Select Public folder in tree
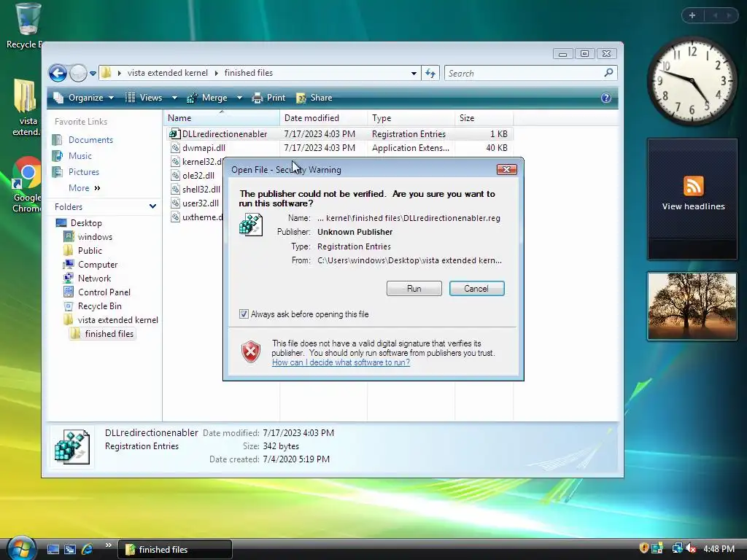The height and width of the screenshot is (560, 747). click(90, 251)
